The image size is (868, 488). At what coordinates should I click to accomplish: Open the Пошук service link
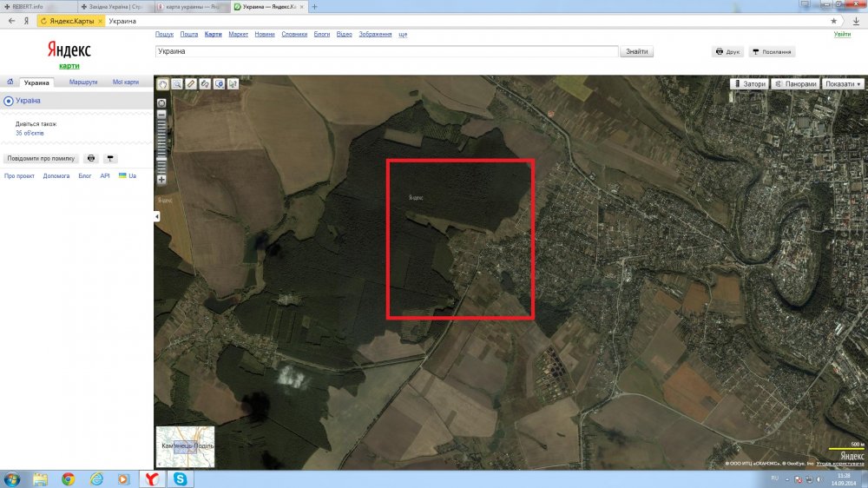coord(164,35)
